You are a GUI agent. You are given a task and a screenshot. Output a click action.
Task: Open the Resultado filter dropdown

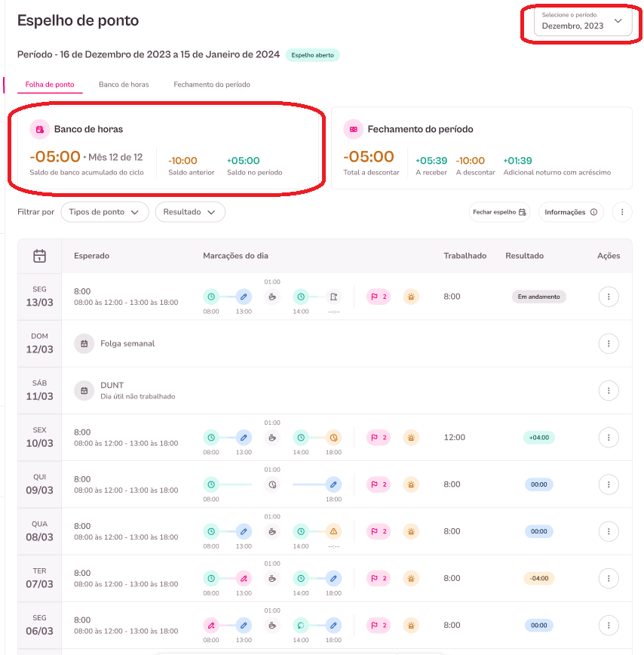coord(190,212)
